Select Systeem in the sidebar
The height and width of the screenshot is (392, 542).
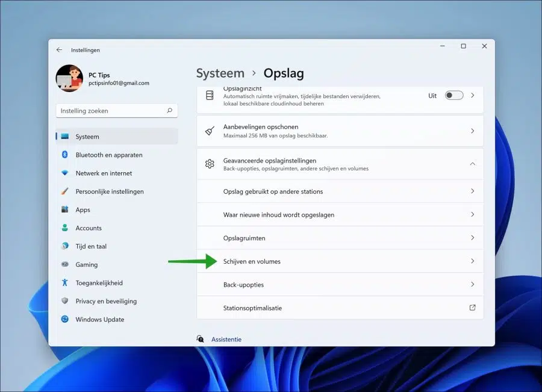click(117, 137)
